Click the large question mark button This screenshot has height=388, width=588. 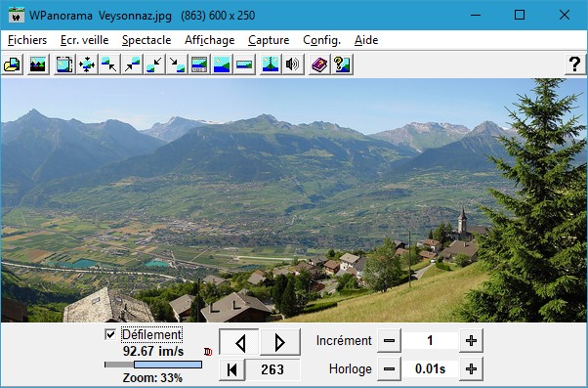point(574,65)
